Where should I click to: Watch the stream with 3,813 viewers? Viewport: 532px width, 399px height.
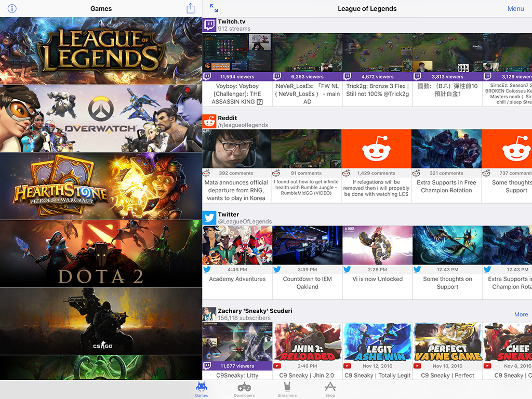coord(448,52)
